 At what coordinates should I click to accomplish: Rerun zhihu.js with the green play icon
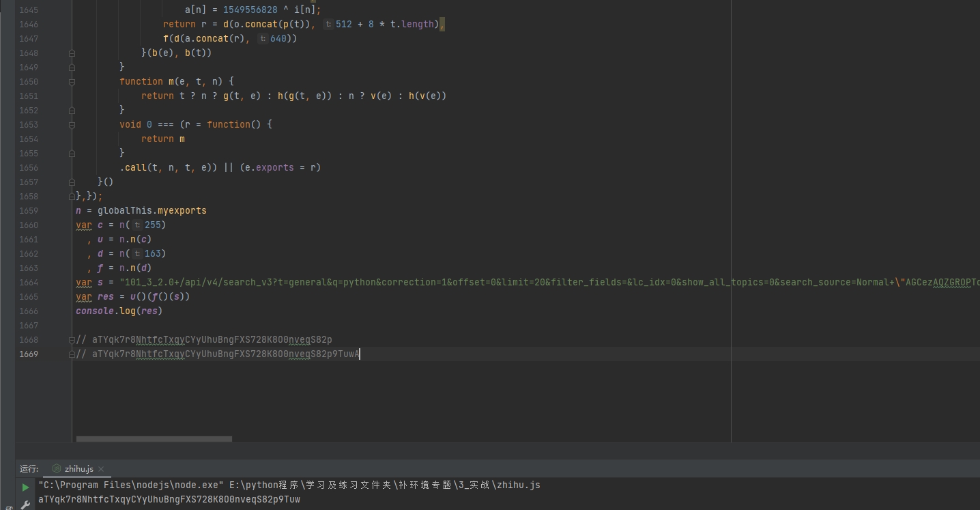(25, 487)
